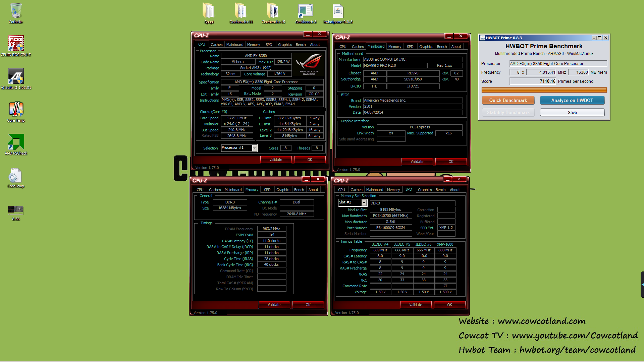Click the motherboard Model M5A99FX PRO R2.0
This screenshot has height=362, width=644.
tap(395, 65)
